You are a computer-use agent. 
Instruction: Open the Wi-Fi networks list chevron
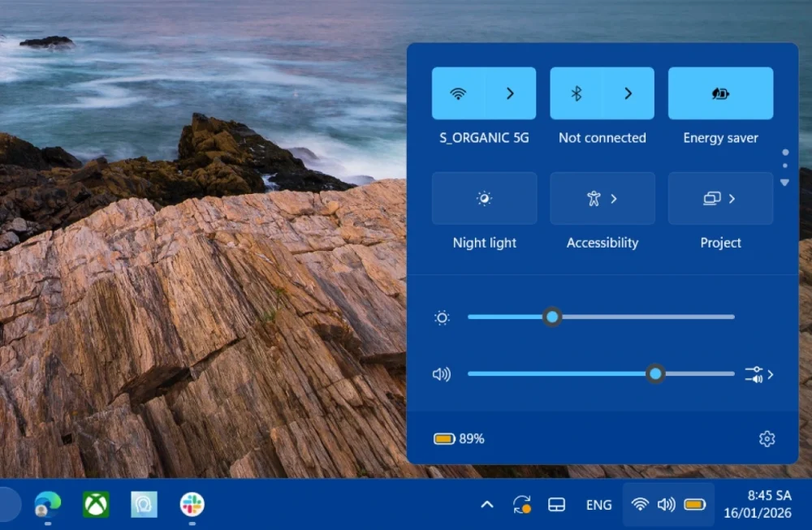click(x=510, y=93)
